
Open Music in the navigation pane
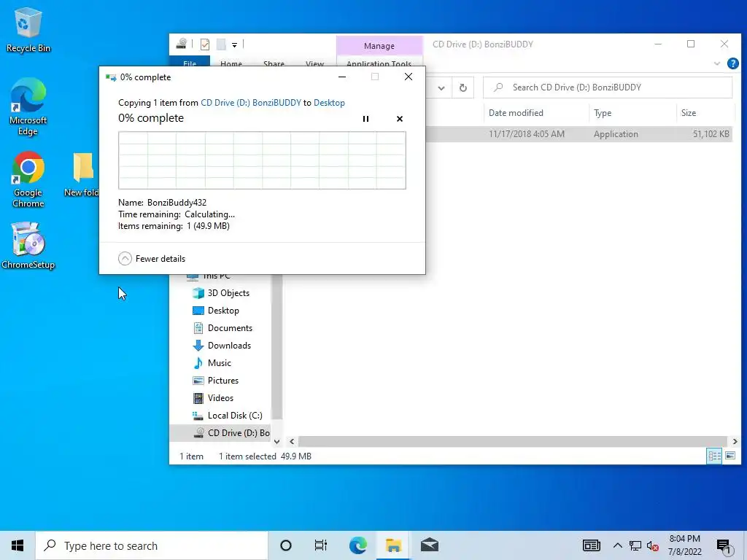click(x=219, y=363)
